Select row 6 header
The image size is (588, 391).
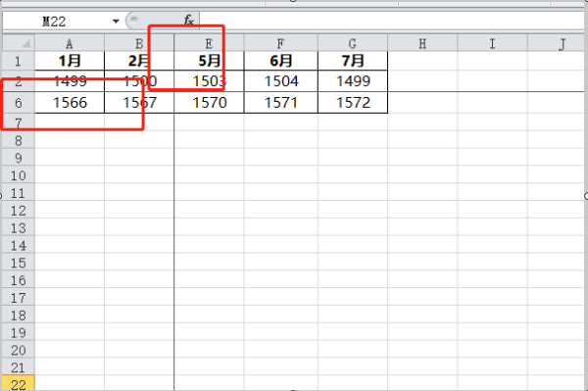(19, 102)
